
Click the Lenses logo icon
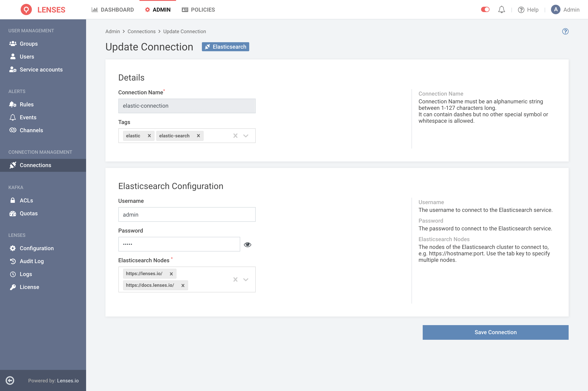click(x=26, y=10)
